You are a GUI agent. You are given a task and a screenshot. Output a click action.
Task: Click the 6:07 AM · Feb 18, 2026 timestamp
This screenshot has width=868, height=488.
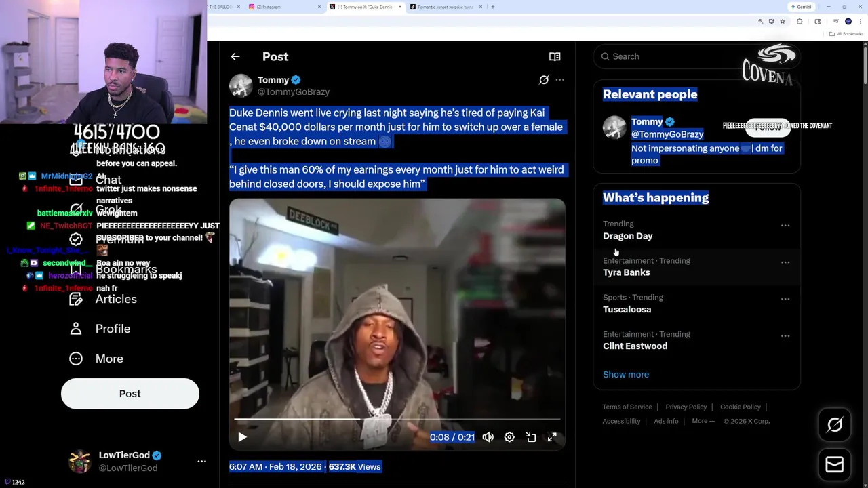pyautogui.click(x=275, y=466)
